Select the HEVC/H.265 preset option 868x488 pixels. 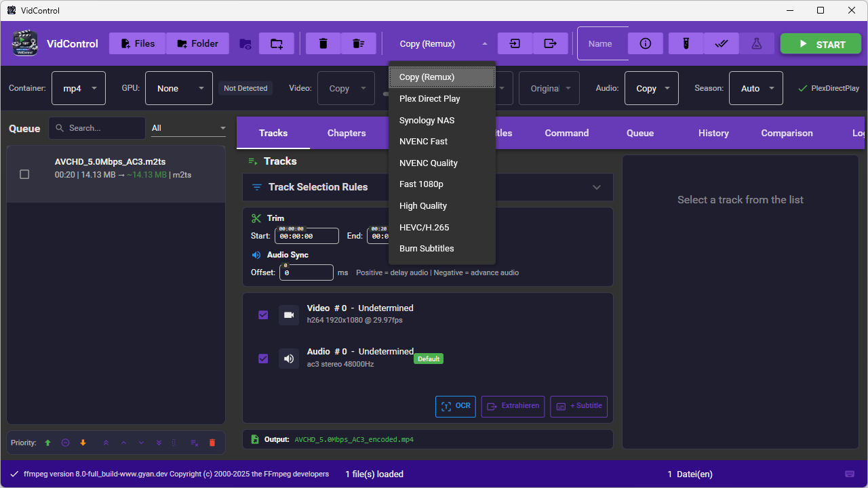[425, 227]
